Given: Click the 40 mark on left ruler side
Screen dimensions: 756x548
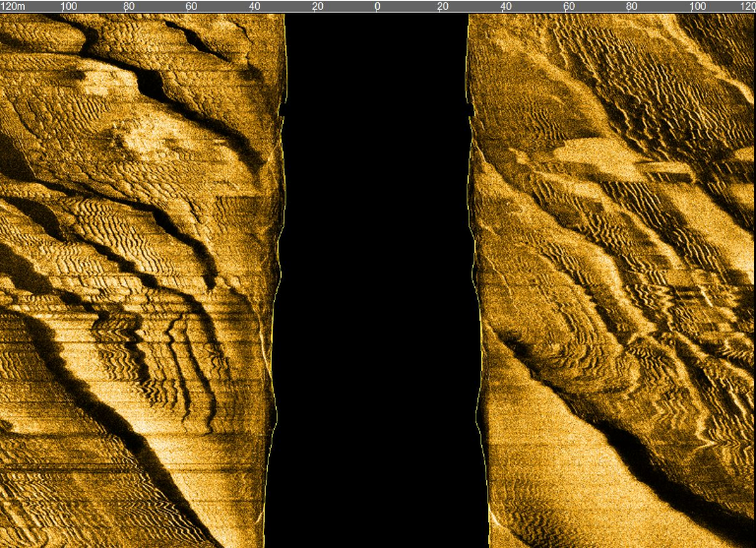Looking at the screenshot, I should click(254, 6).
